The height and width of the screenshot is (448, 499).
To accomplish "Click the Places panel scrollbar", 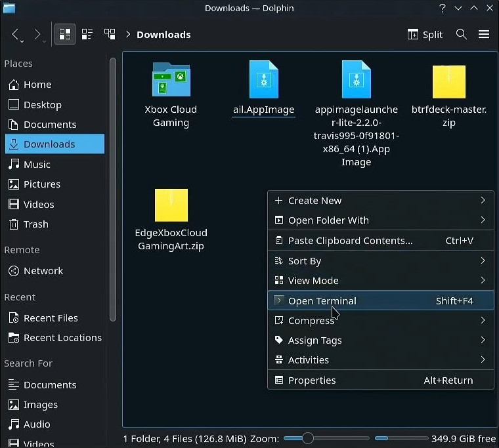I will tap(113, 190).
